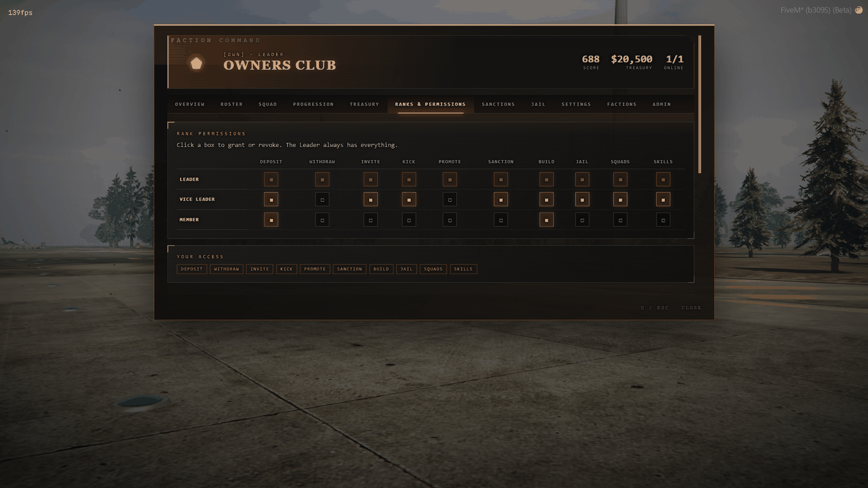
Task: Click the Leader Skills permission box
Action: 663,179
